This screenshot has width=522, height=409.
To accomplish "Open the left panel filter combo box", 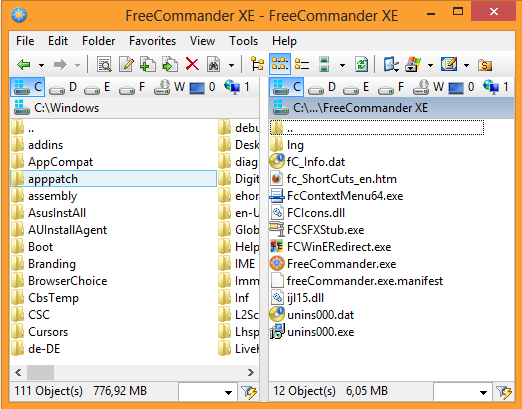I will click(x=207, y=392).
